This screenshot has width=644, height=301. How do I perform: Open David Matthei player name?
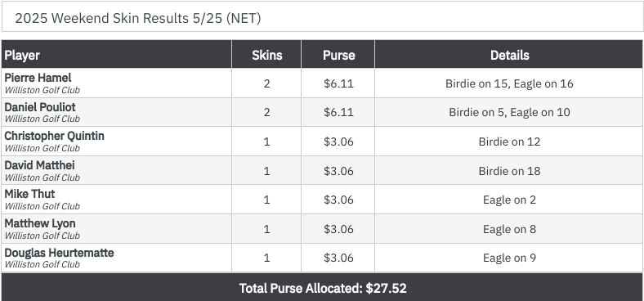pos(39,165)
